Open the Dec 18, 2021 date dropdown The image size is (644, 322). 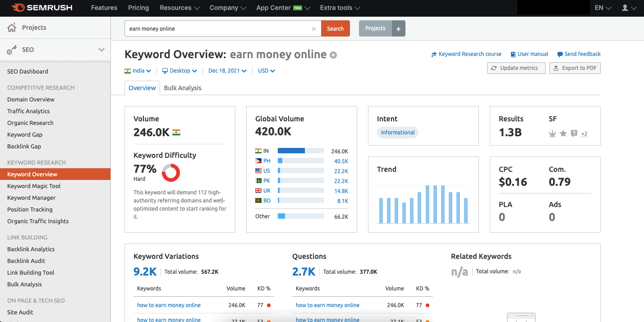click(x=227, y=71)
